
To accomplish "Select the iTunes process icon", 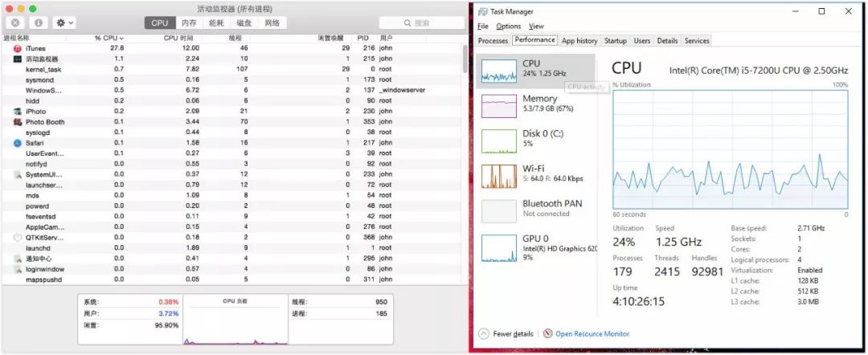I will 17,48.
